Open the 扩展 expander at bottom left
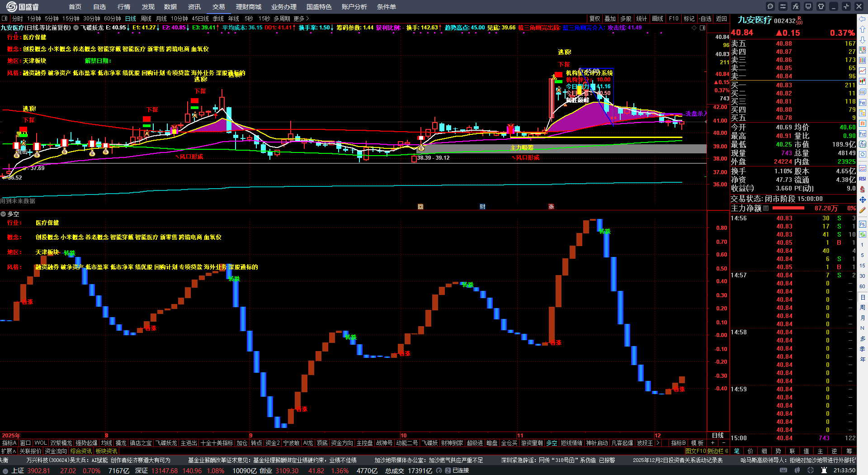Image resolution: width=868 pixels, height=475 pixels. click(8, 451)
